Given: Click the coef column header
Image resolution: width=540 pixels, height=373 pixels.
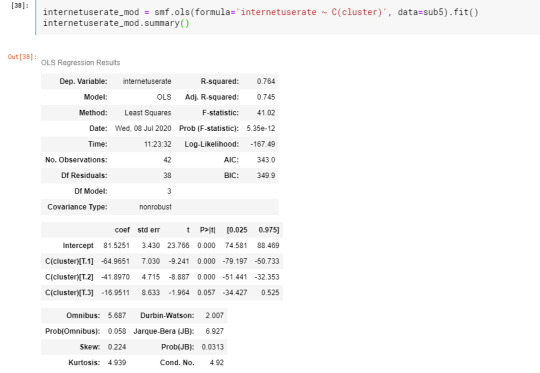Looking at the screenshot, I should [x=122, y=230].
